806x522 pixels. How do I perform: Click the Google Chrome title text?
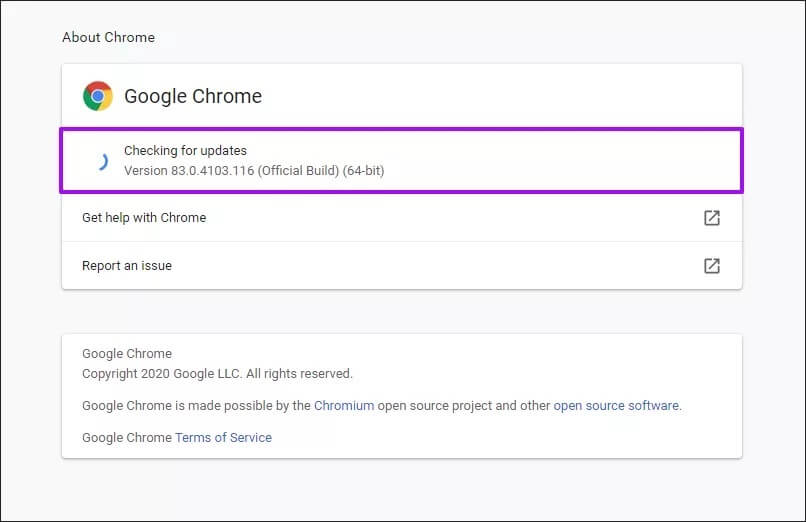tap(193, 96)
